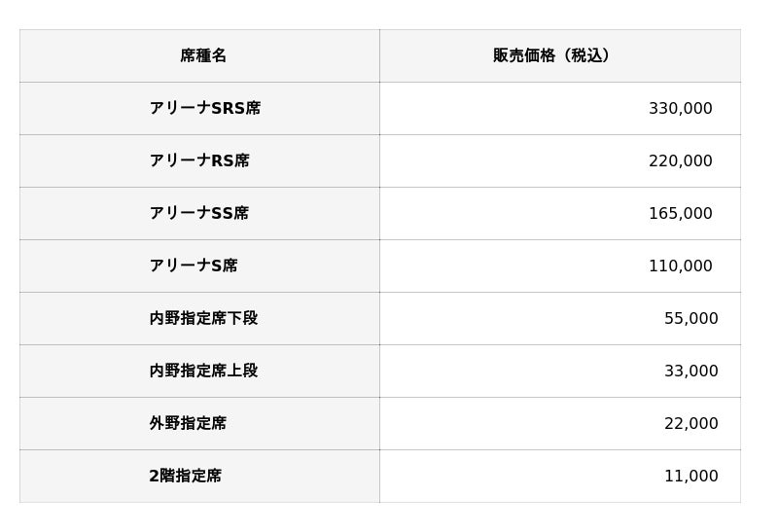Click the 33,000 price cell
778x532 pixels.
[x=690, y=372]
